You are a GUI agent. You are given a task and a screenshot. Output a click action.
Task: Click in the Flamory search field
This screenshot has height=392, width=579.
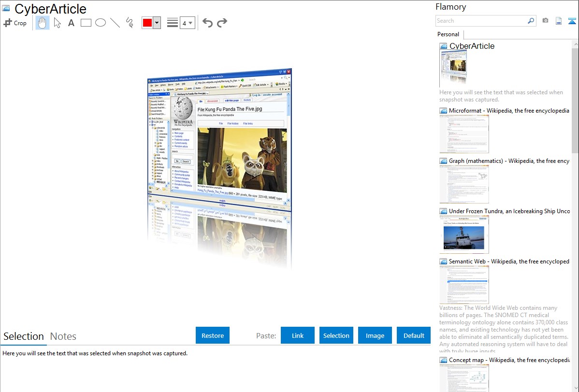481,21
